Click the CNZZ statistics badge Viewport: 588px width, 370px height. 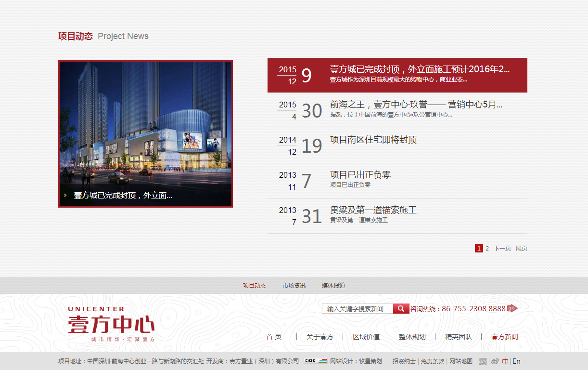tap(316, 361)
